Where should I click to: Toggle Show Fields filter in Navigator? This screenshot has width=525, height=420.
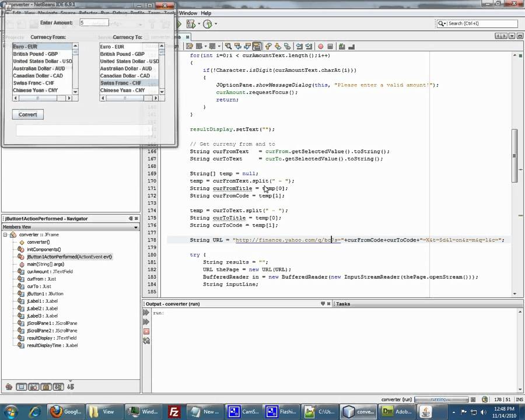22,387
